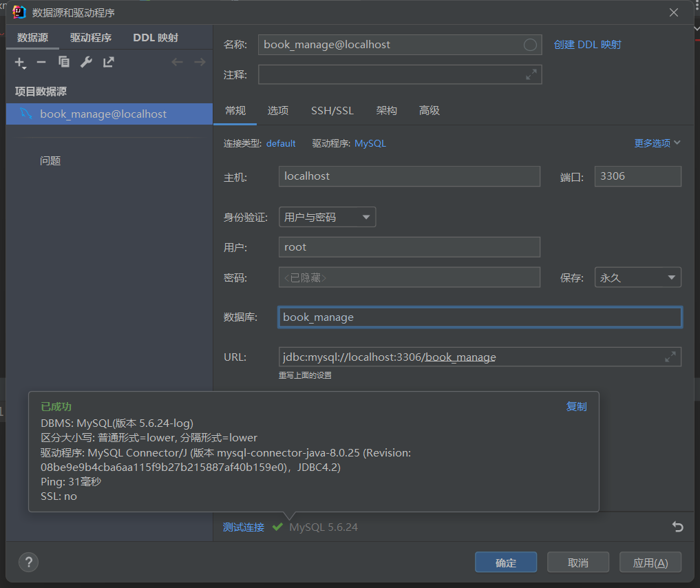Change the MySQL driver link
This screenshot has width=700, height=588.
point(370,143)
